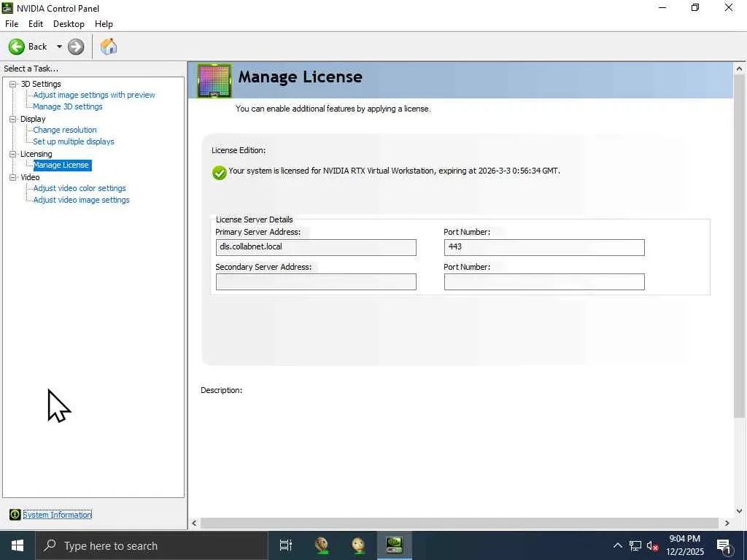Click the horizontal scrollbar left arrow
The image size is (747, 560).
click(x=194, y=523)
